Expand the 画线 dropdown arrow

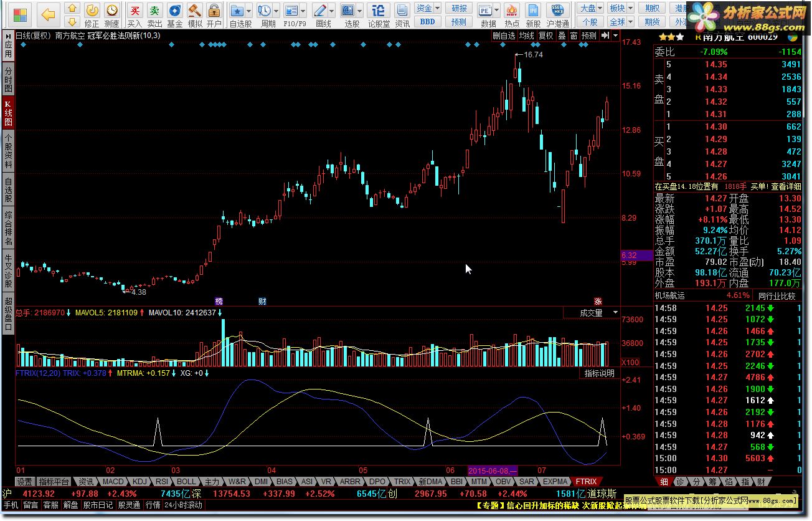tap(332, 10)
